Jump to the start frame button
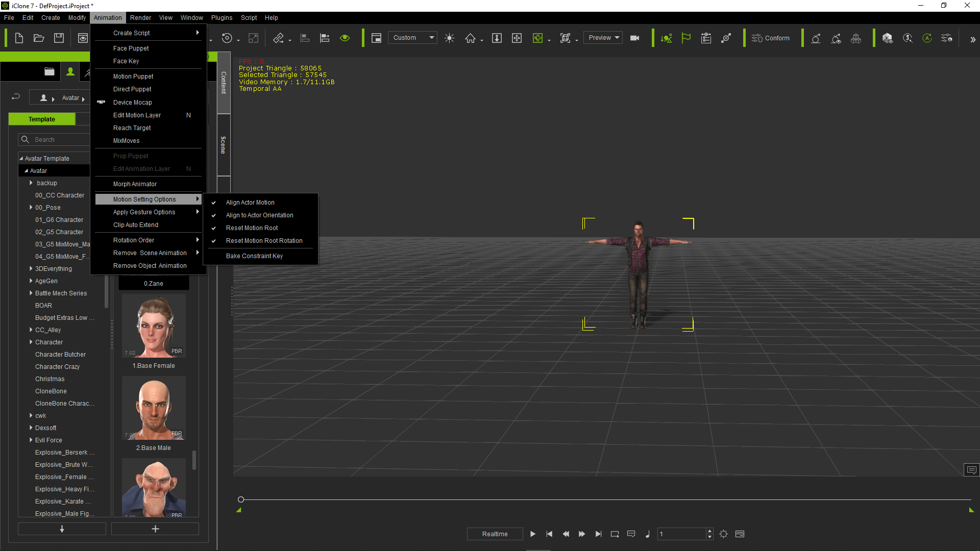 tap(549, 534)
